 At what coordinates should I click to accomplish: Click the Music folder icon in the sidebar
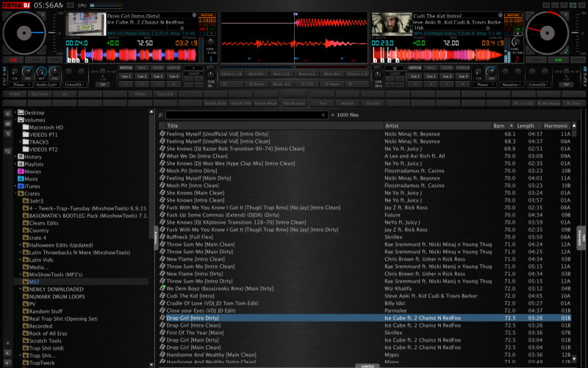21,179
